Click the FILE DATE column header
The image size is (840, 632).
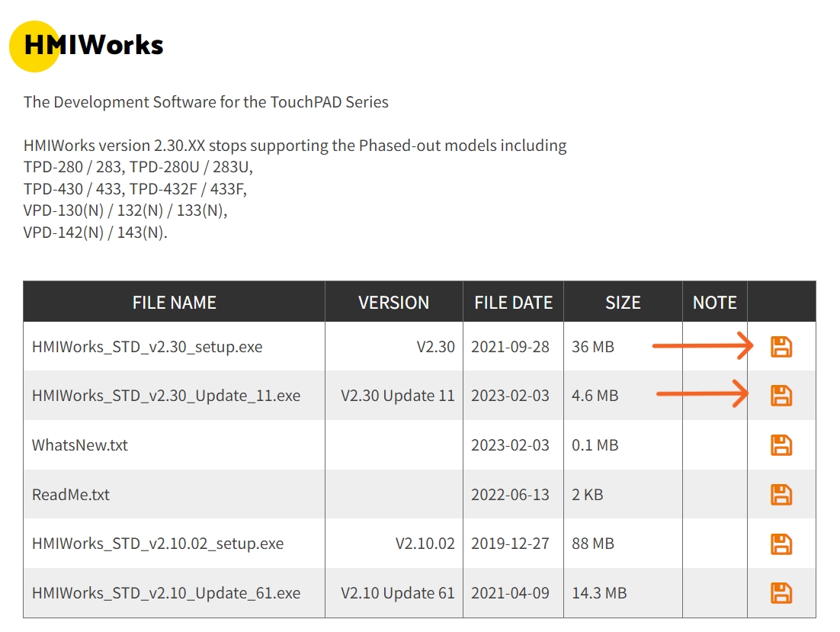pyautogui.click(x=513, y=302)
